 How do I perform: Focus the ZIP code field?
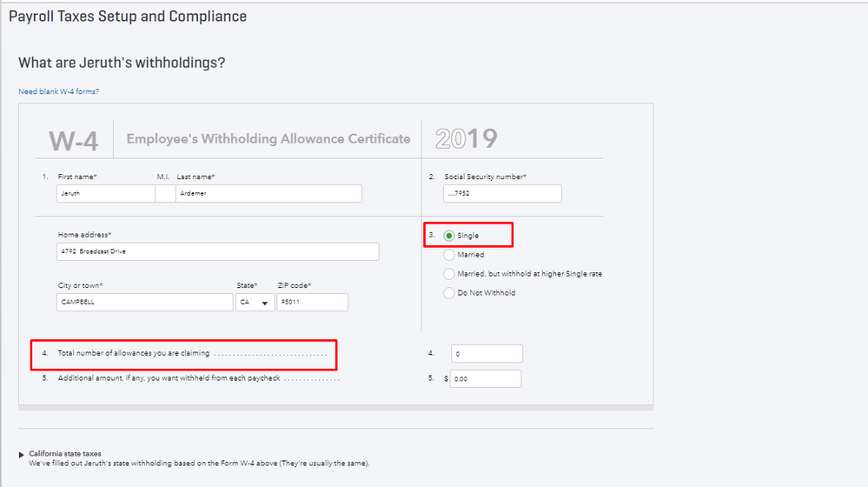tap(312, 303)
